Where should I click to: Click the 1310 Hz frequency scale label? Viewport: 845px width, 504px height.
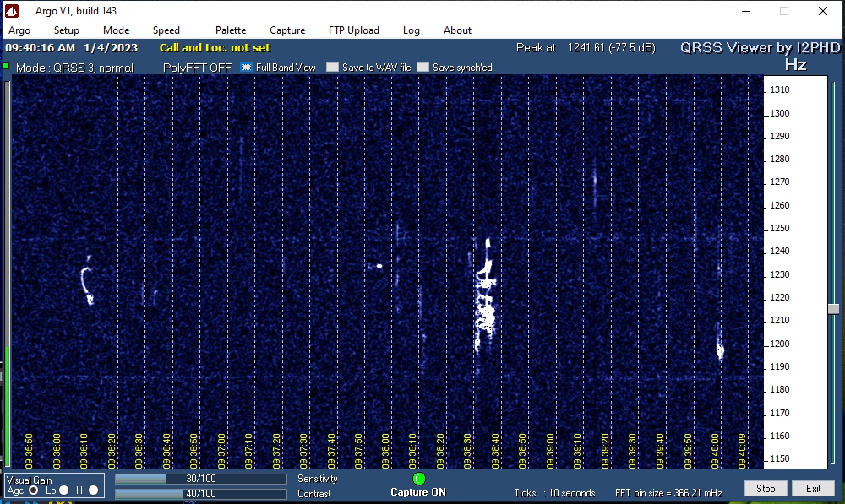click(x=780, y=90)
